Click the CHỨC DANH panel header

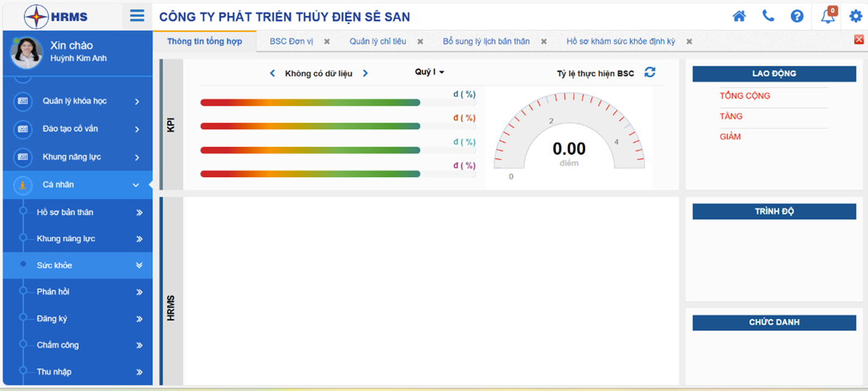pos(774,322)
